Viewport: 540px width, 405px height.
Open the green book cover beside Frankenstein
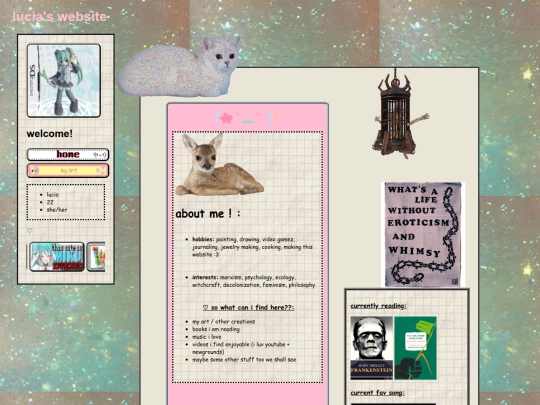coord(415,348)
